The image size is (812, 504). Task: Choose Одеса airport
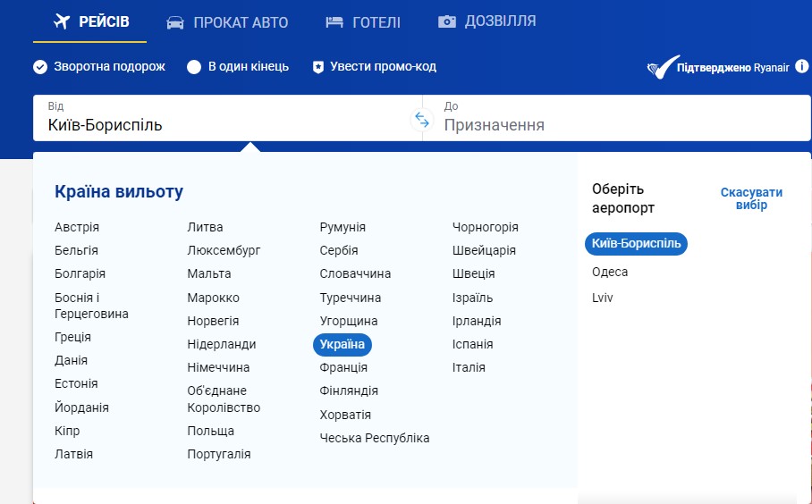pyautogui.click(x=610, y=272)
